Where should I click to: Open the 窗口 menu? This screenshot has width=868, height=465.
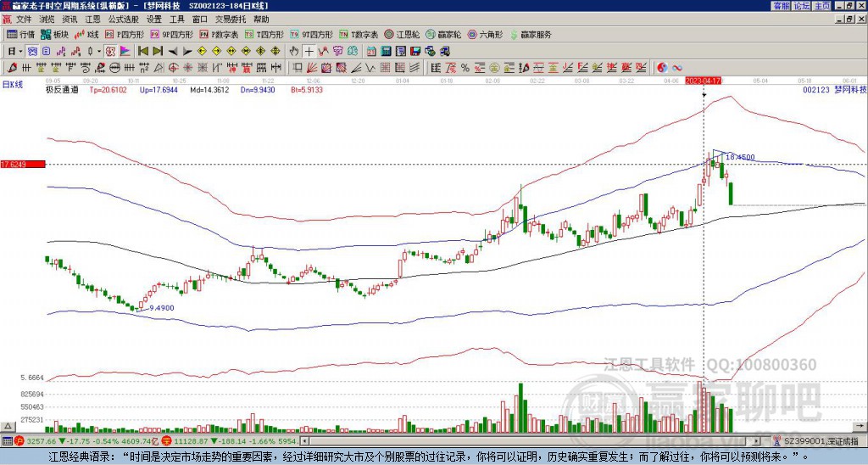tap(200, 20)
